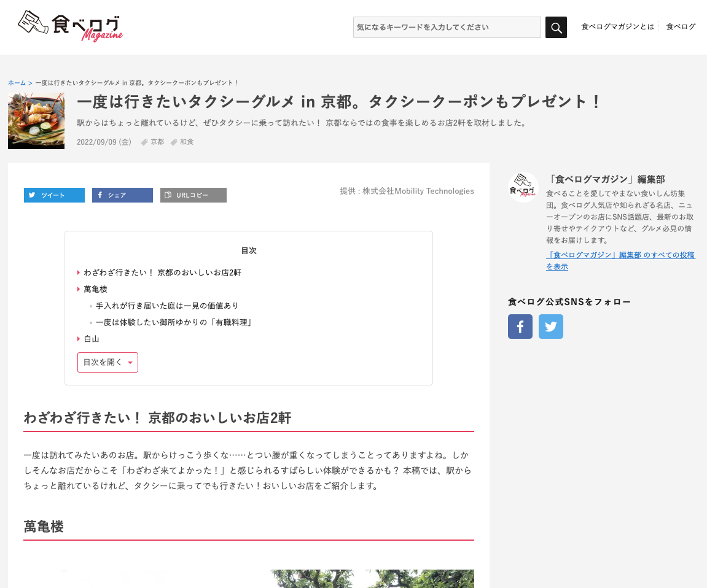Select the 京都 tag
The image size is (707, 588).
(157, 142)
